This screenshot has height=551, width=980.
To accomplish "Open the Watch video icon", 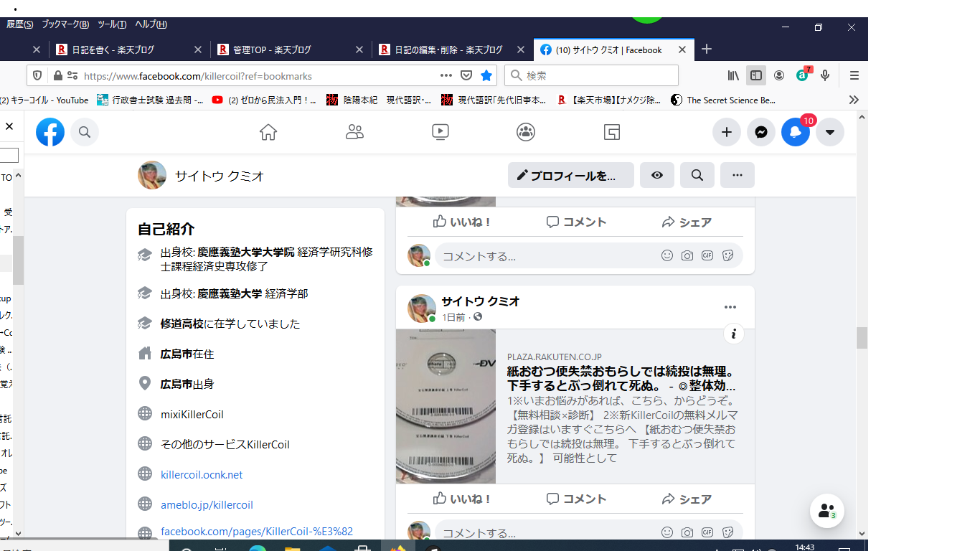I will coord(440,132).
